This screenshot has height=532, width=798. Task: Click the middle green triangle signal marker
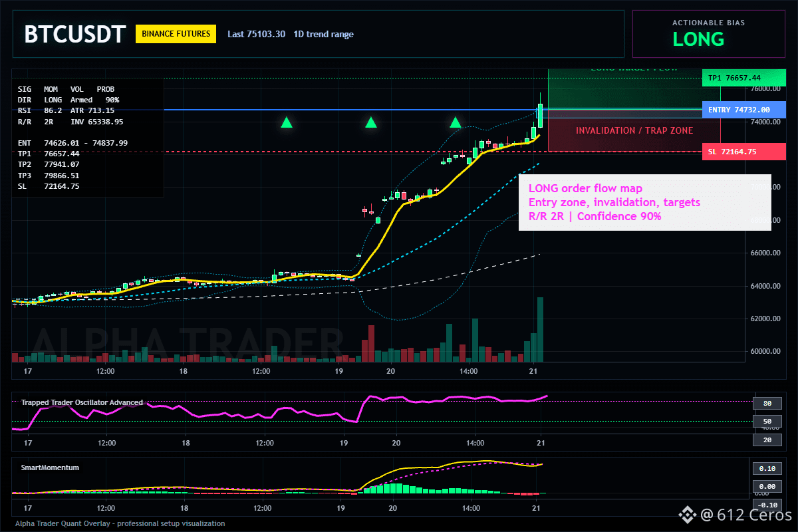371,122
